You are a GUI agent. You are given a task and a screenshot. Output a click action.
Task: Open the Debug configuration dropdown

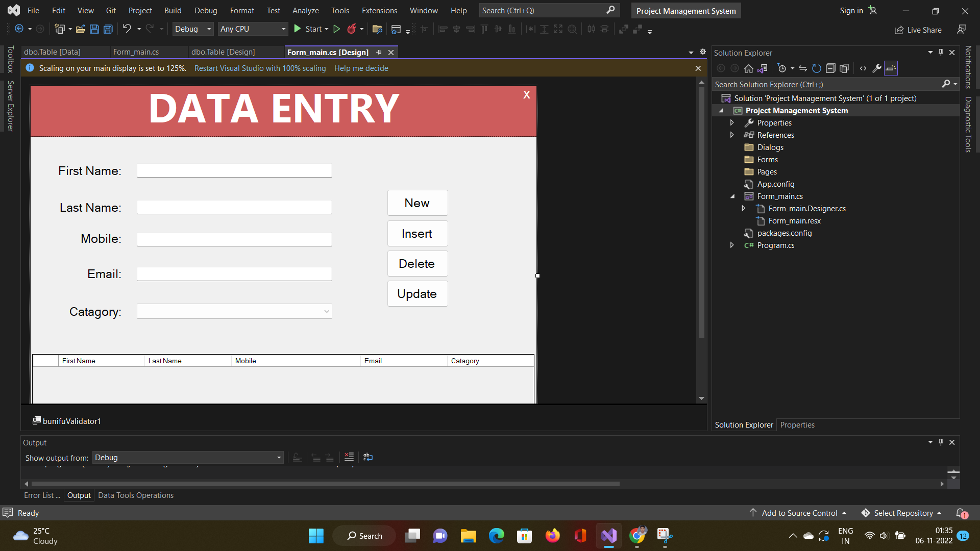[193, 29]
